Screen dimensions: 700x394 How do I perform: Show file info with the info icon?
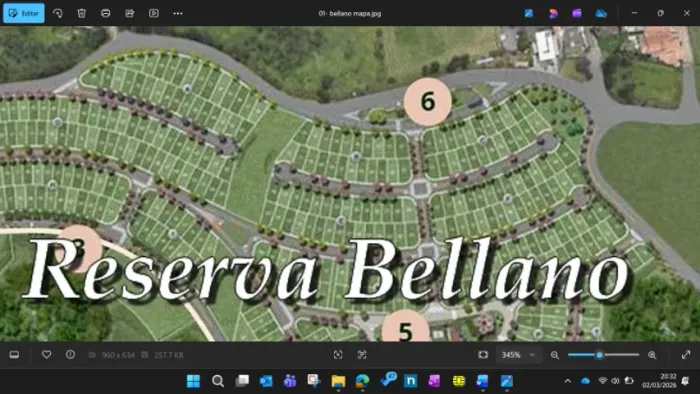pyautogui.click(x=71, y=355)
